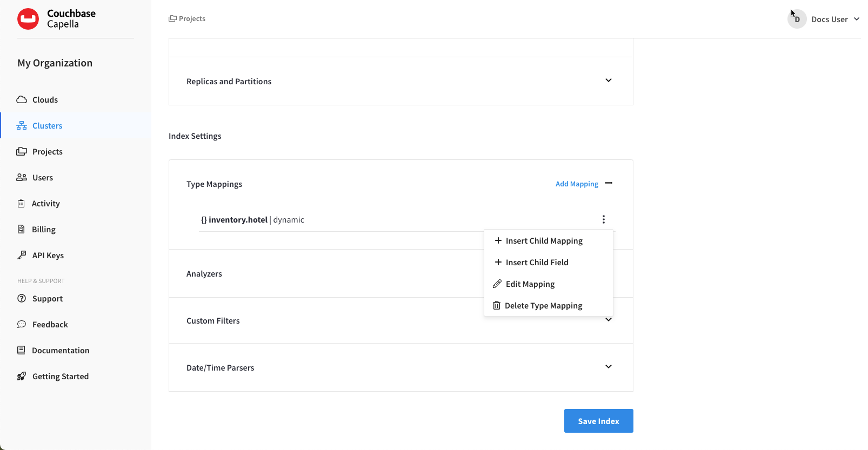Collapse Type Mappings with the minus icon
This screenshot has height=450, width=868.
pyautogui.click(x=609, y=183)
